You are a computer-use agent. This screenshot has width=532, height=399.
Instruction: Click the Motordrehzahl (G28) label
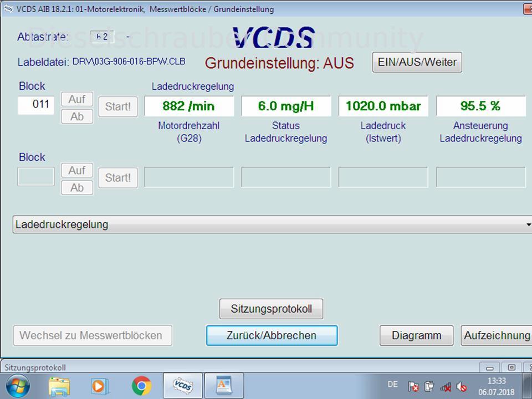click(x=189, y=132)
